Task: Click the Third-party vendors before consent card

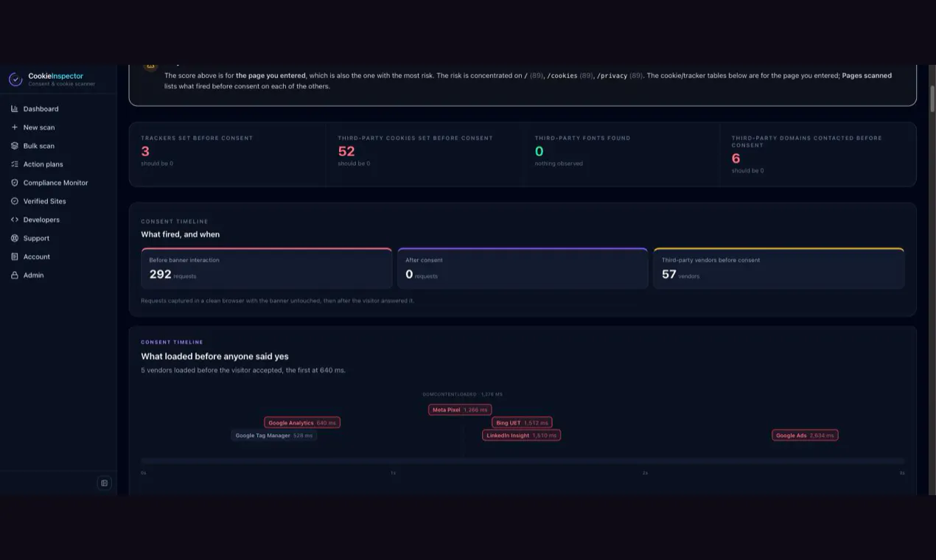Action: [779, 268]
